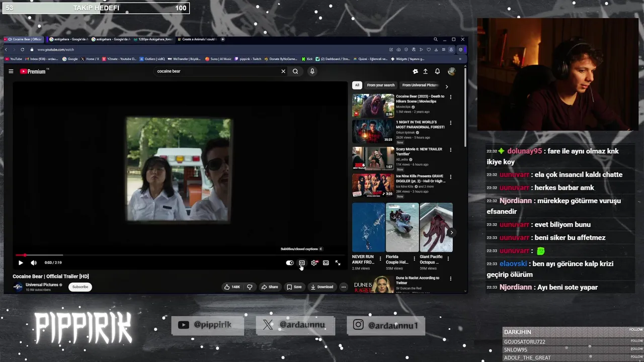Subscribe to Universal Pictures

click(80, 287)
